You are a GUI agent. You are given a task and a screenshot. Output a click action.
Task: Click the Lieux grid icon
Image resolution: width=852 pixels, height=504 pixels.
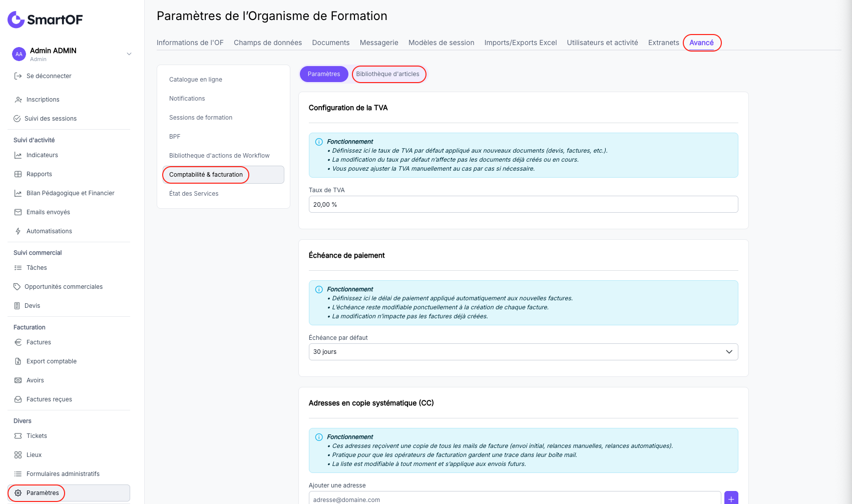(x=18, y=455)
